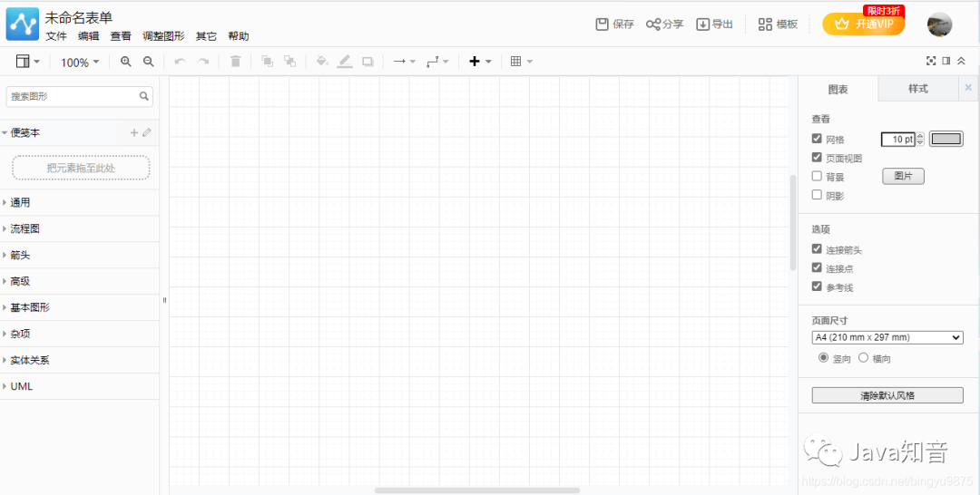
Task: Expand the 通用 shape category
Action: pyautogui.click(x=79, y=203)
